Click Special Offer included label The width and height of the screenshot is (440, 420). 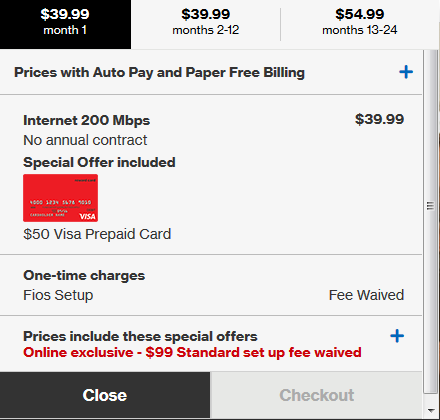click(x=99, y=162)
